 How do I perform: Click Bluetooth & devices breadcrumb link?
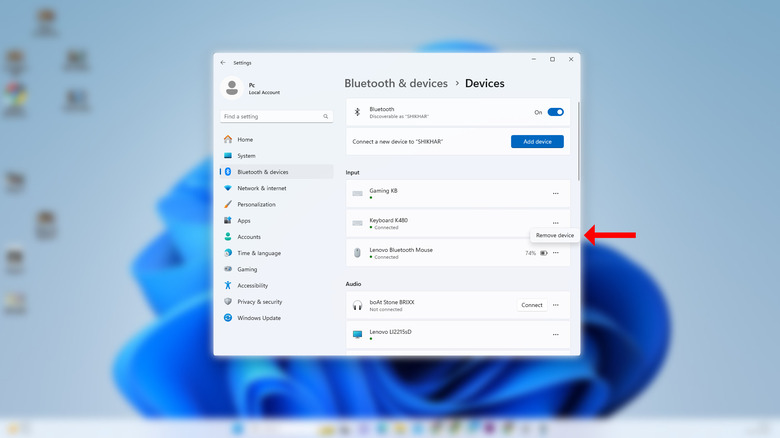[x=396, y=83]
